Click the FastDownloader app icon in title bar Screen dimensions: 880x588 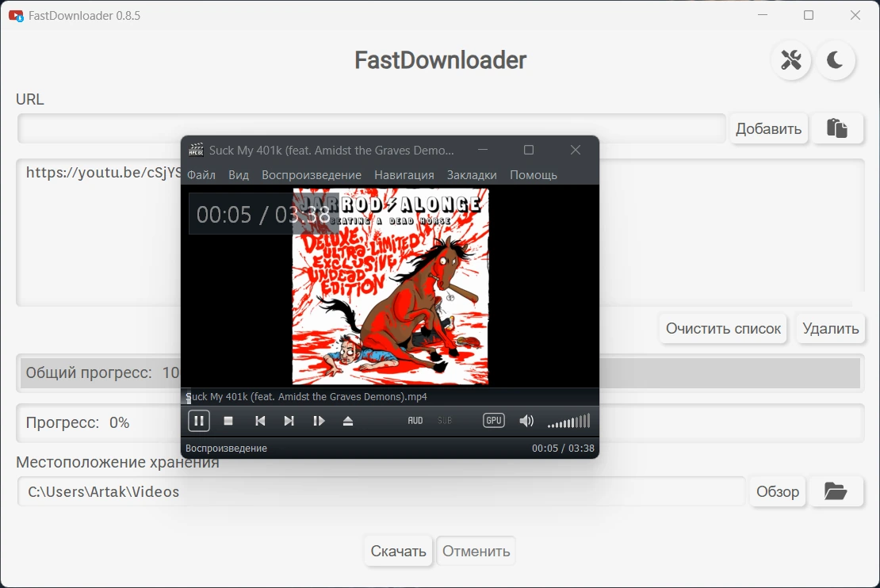[x=16, y=16]
